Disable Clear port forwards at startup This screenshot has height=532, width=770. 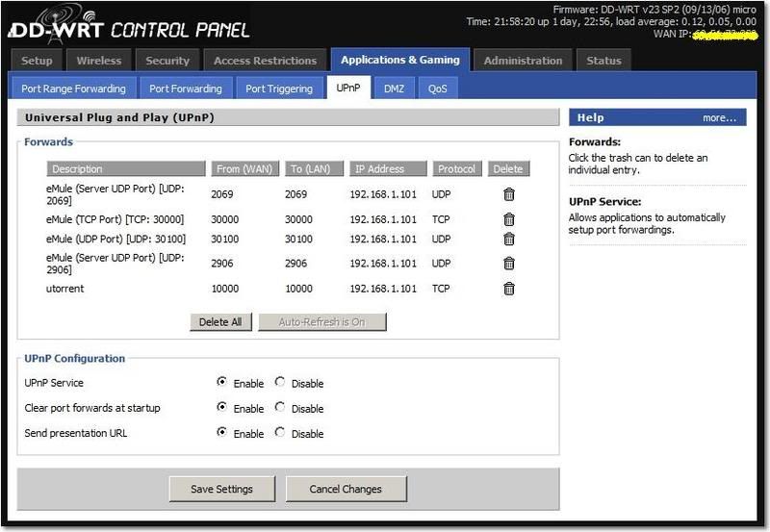coord(280,407)
